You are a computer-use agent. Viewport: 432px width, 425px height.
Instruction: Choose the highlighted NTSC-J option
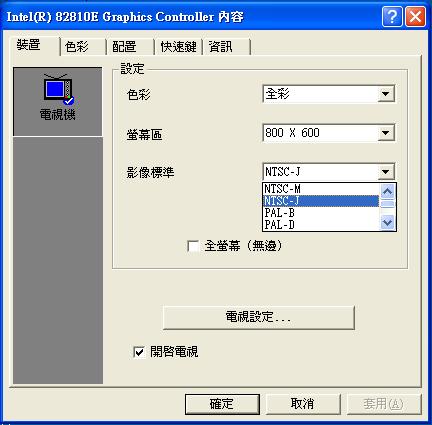coord(321,201)
